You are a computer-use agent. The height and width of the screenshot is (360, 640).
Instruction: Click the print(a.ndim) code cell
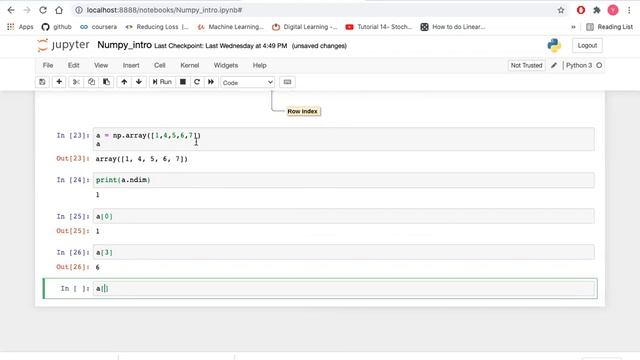tap(344, 180)
